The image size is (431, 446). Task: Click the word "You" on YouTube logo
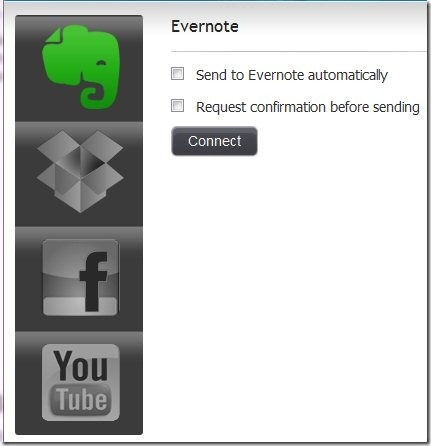pos(81,365)
